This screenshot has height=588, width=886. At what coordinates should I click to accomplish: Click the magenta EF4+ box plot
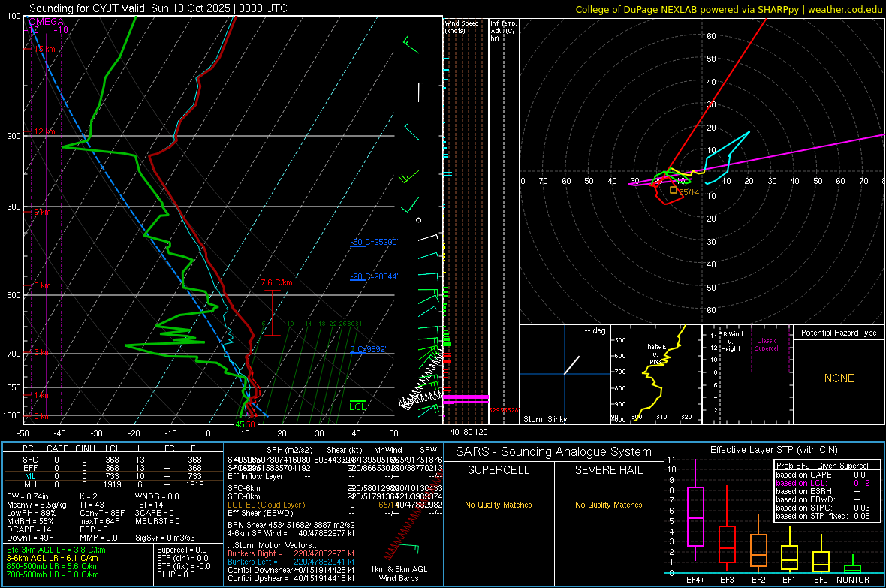pyautogui.click(x=695, y=510)
